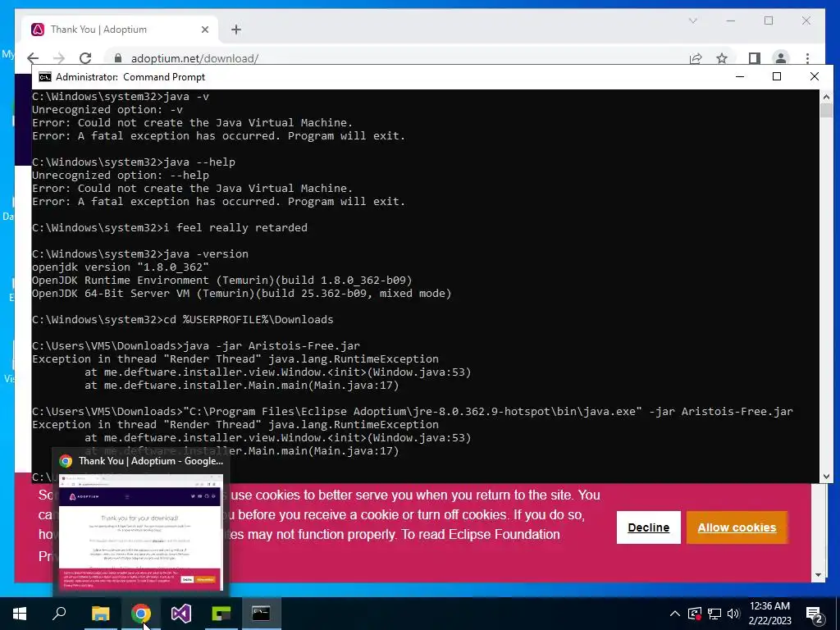This screenshot has width=840, height=630.
Task: Open File Explorer from the taskbar
Action: coord(100,614)
